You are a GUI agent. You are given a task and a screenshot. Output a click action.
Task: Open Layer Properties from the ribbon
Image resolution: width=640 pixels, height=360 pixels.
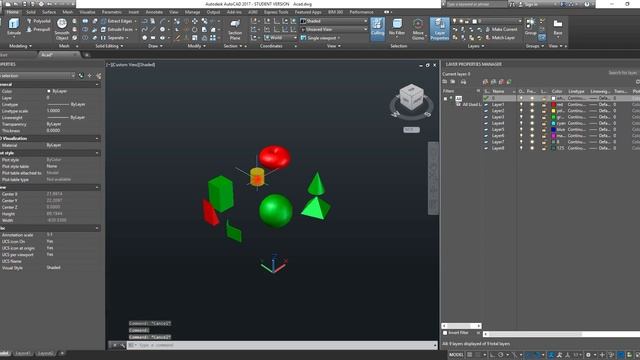pyautogui.click(x=439, y=29)
